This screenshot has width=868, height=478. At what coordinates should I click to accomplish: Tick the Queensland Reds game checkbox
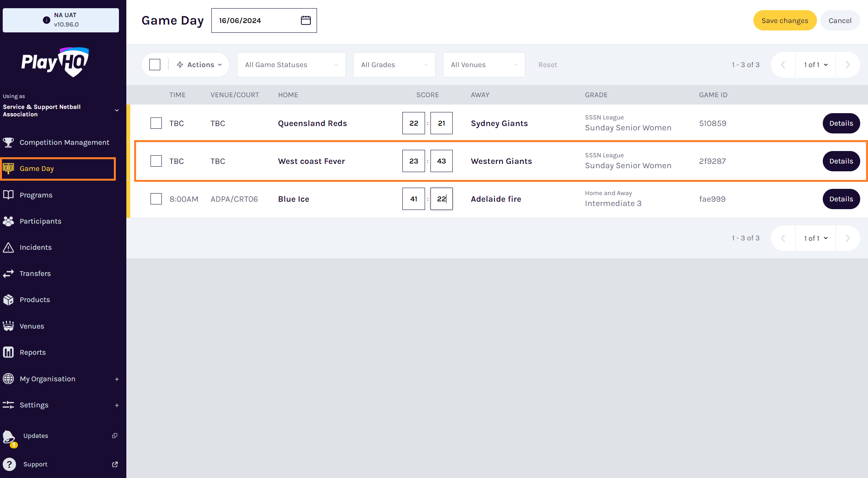pyautogui.click(x=156, y=123)
